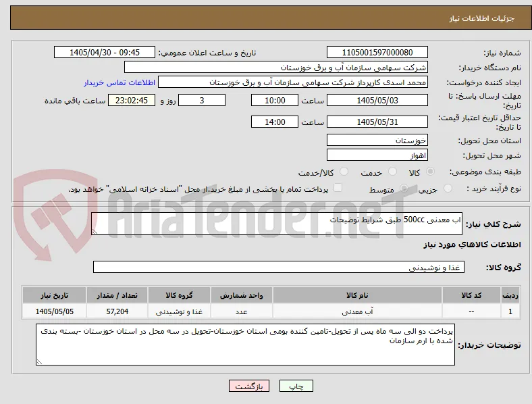Click the remaining days field showing 3
The image size is (532, 404).
point(202,100)
